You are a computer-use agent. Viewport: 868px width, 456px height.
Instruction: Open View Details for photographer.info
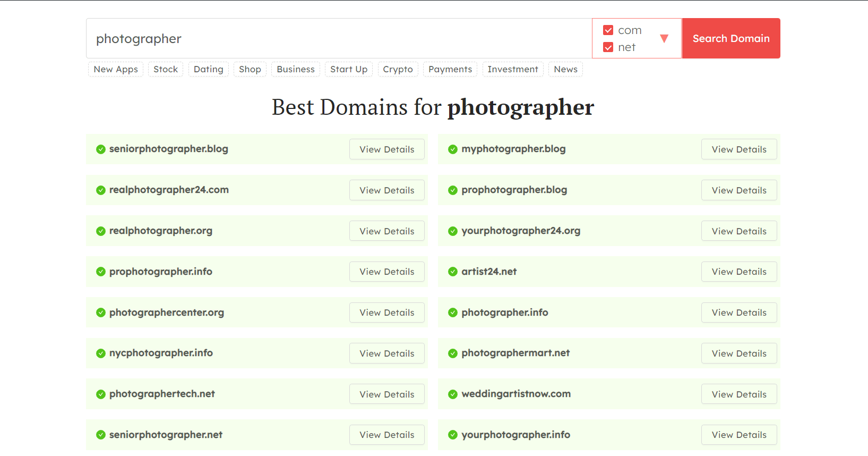738,313
